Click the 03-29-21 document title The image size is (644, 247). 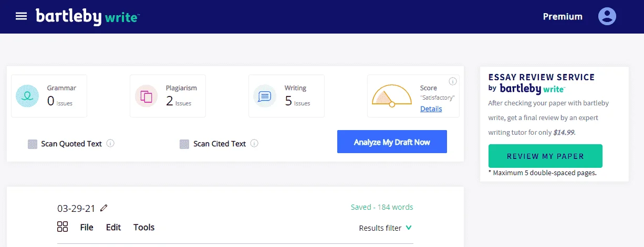(76, 208)
